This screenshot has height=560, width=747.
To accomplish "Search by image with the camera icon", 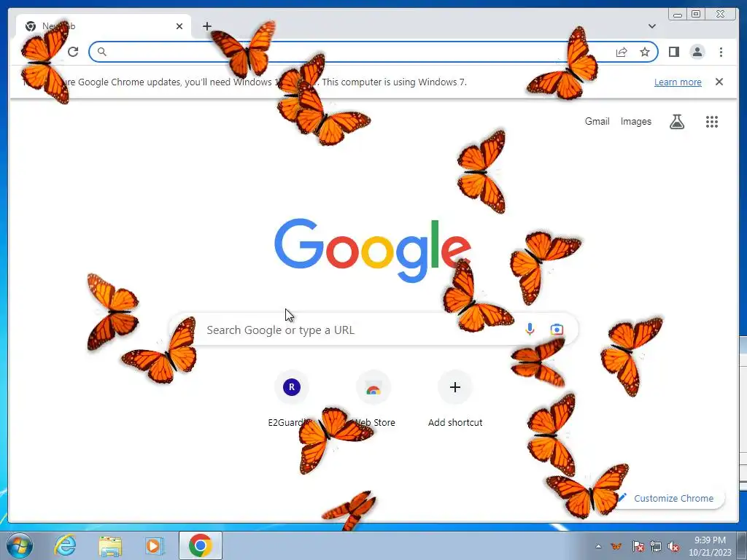I will point(557,329).
